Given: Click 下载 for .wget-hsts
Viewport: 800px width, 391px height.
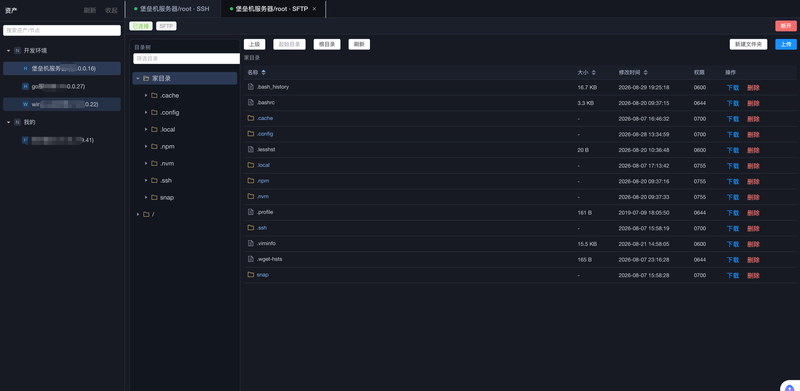Looking at the screenshot, I should pyautogui.click(x=733, y=260).
